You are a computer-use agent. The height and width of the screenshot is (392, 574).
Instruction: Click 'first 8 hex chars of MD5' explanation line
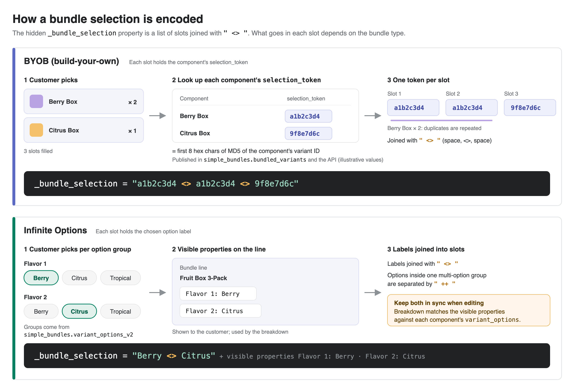click(246, 151)
